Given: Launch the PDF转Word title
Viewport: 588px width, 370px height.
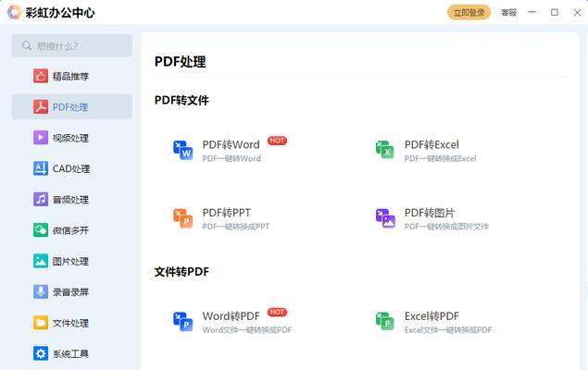Looking at the screenshot, I should (231, 144).
